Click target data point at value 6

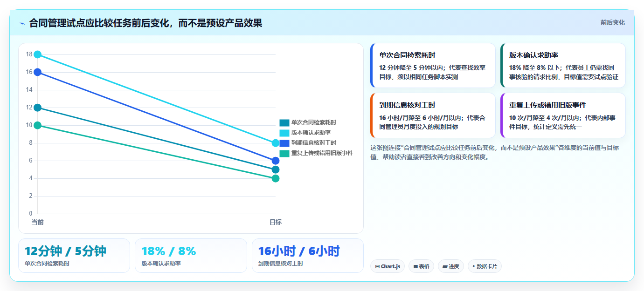point(276,161)
